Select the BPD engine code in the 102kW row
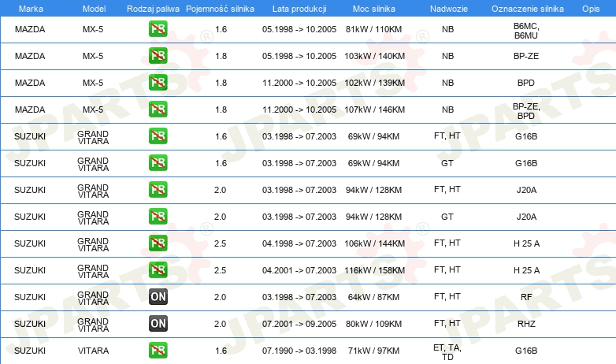The height and width of the screenshot is (364, 616). pyautogui.click(x=526, y=83)
